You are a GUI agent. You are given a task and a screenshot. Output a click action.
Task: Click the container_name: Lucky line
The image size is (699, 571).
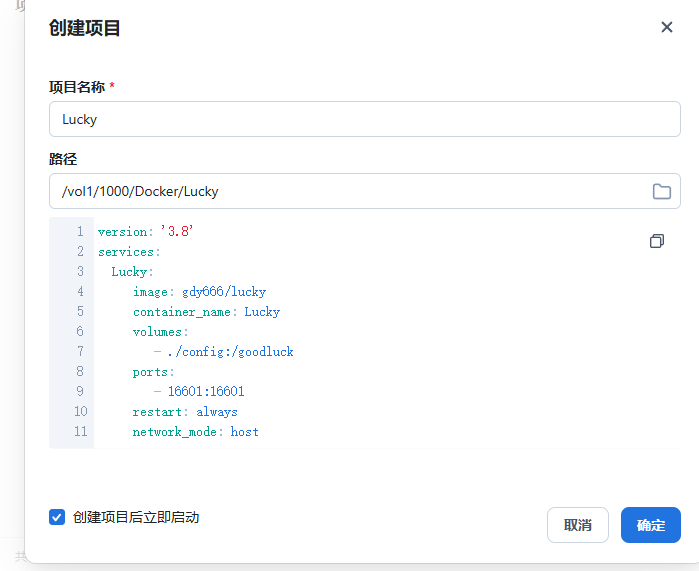coord(206,312)
